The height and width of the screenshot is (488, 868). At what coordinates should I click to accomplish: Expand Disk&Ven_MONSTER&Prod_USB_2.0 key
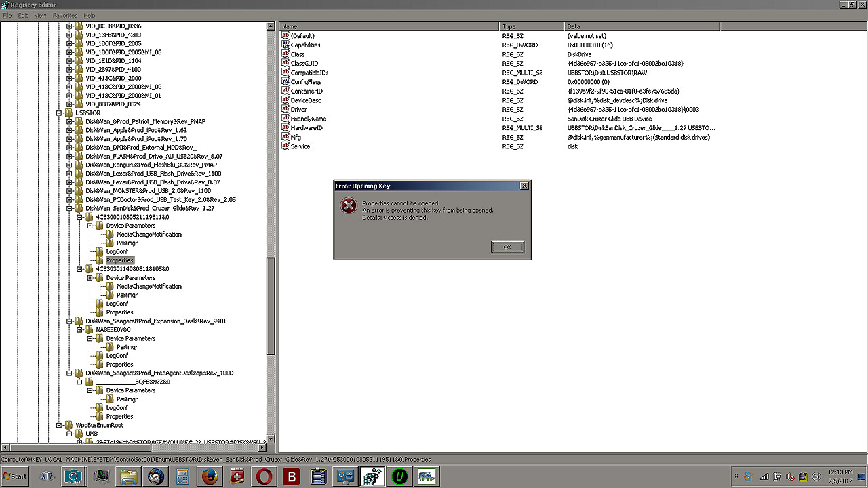coord(69,191)
